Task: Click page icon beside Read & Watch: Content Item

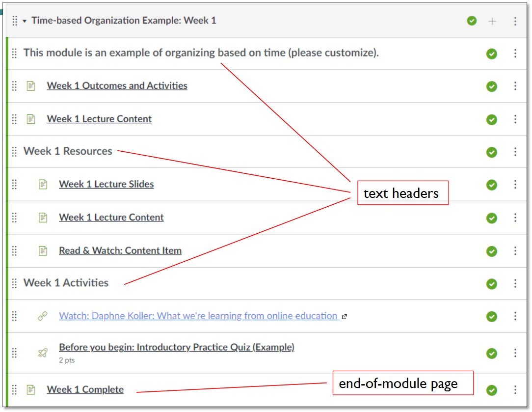Action: pyautogui.click(x=43, y=251)
